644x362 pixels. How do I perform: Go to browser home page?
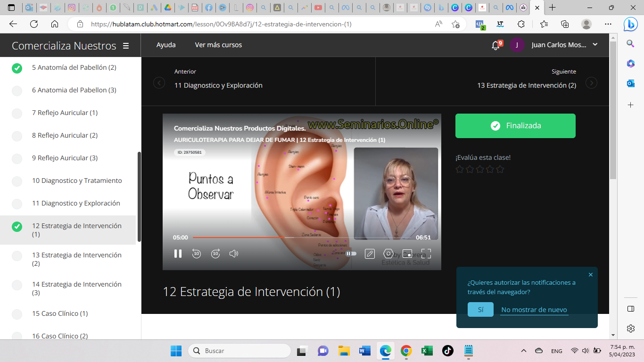pos(55,24)
